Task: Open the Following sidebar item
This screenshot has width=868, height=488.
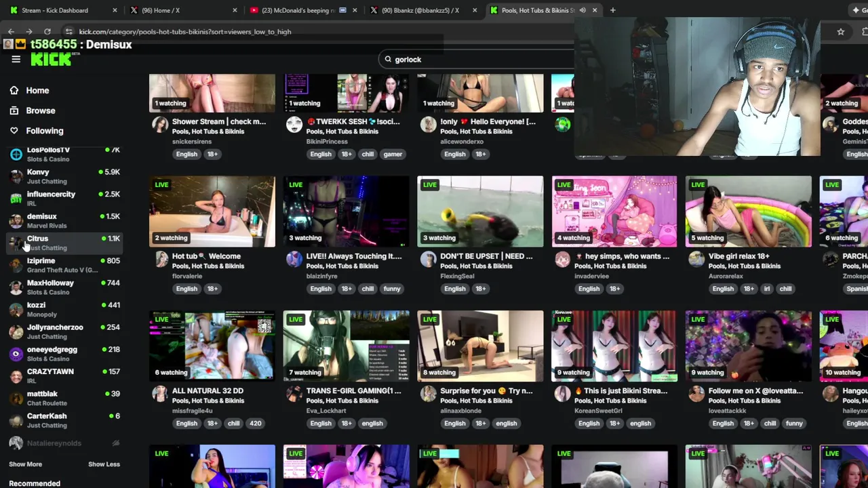Action: tap(44, 131)
